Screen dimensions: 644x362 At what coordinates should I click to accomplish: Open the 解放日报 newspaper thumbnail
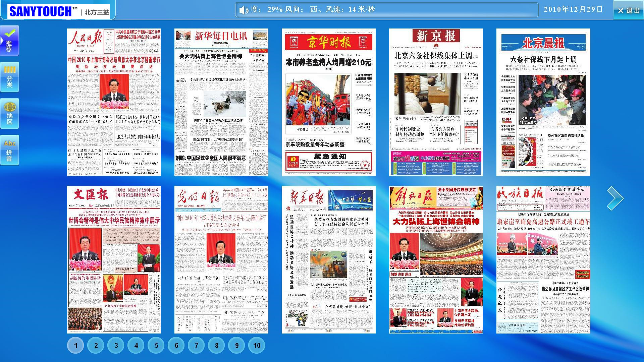coord(436,260)
